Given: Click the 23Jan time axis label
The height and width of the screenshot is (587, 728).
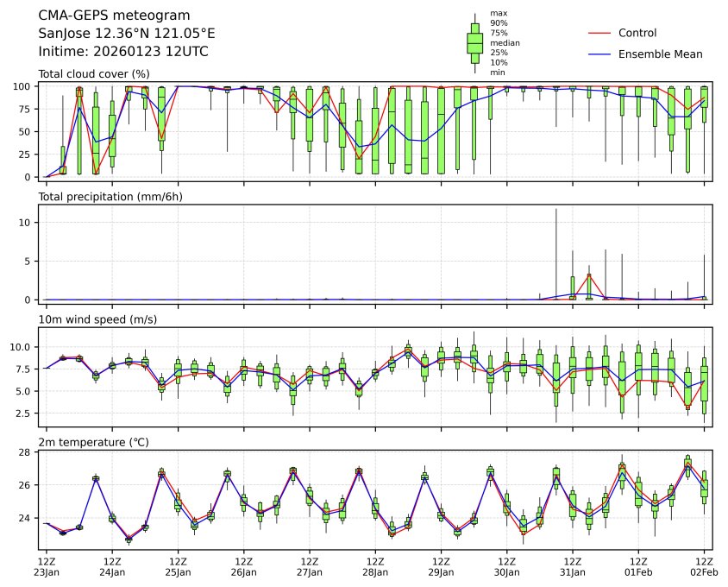Looking at the screenshot, I should pyautogui.click(x=47, y=571).
